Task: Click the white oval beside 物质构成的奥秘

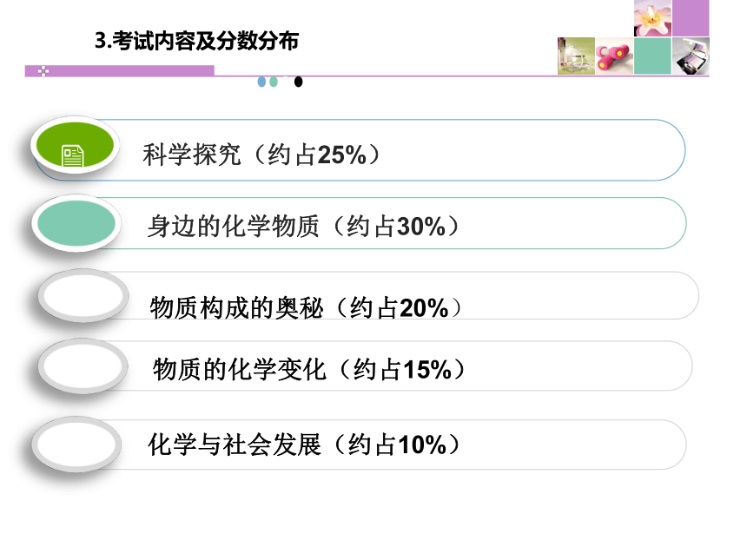Action: click(x=83, y=295)
